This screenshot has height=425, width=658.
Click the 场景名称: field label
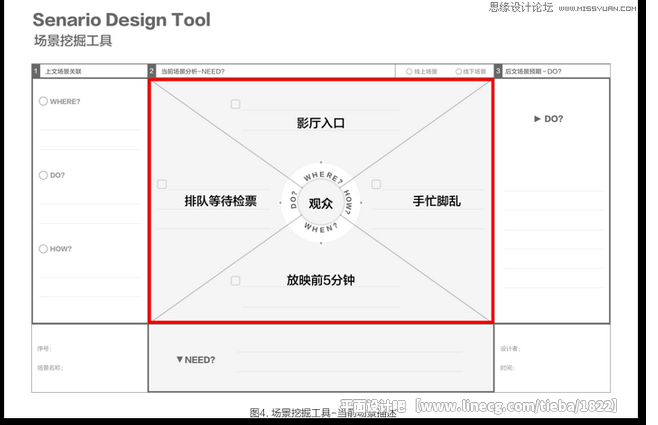click(50, 368)
